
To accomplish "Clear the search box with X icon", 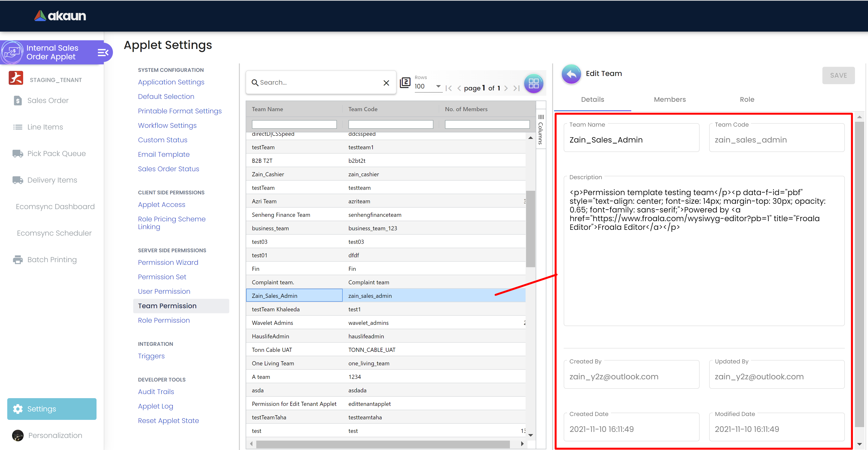I will (386, 82).
